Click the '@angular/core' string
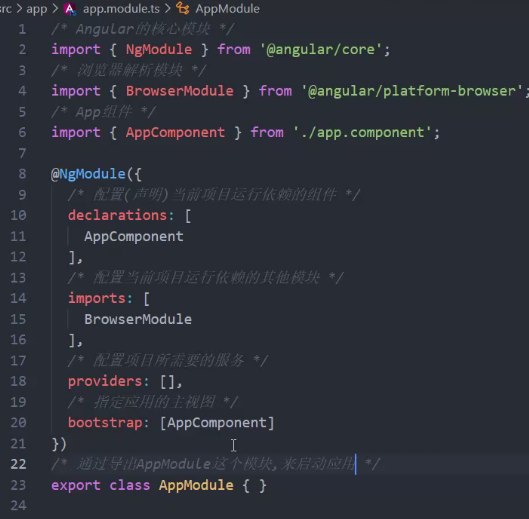Screen dimensions: 529x519 (321, 50)
